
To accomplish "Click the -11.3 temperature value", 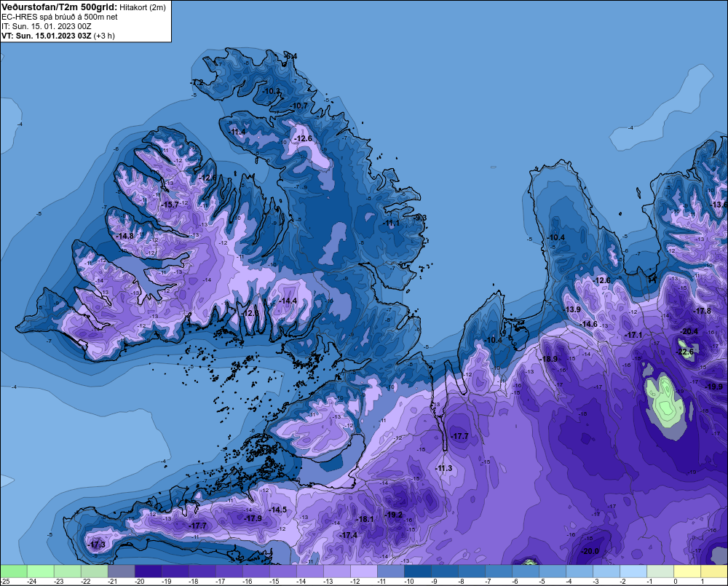I will (444, 468).
